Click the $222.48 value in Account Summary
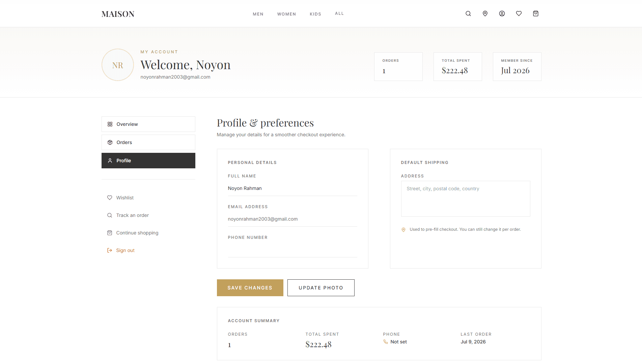The width and height of the screenshot is (642, 364). pos(318,344)
